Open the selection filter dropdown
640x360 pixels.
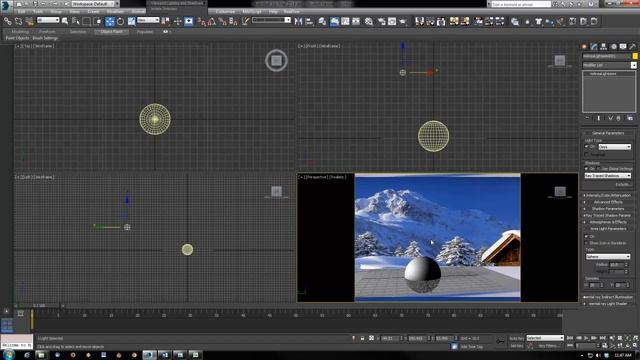(x=48, y=20)
